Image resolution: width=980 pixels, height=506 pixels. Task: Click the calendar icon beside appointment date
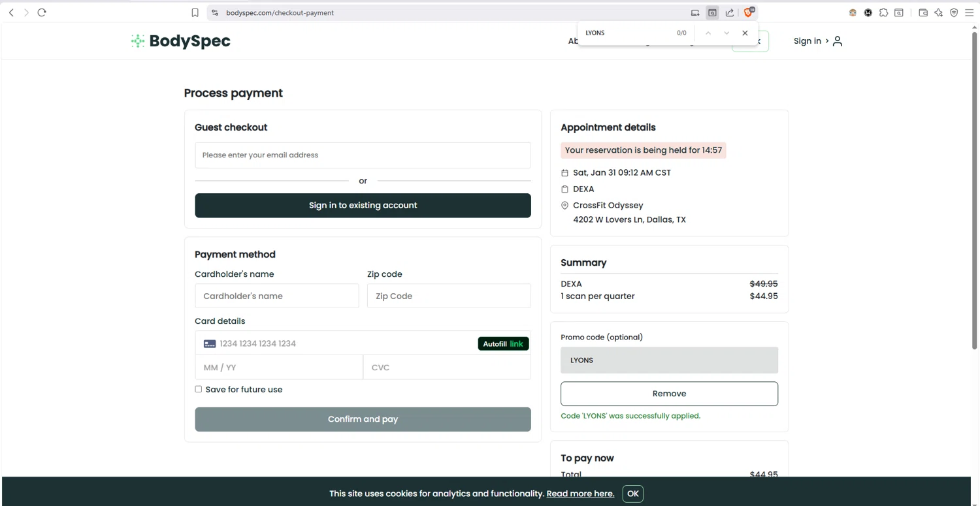565,173
